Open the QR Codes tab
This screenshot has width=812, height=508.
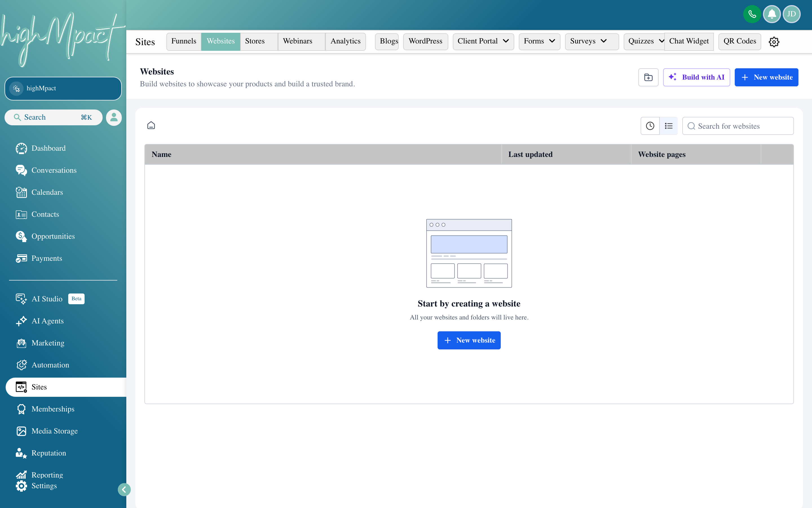(740, 41)
